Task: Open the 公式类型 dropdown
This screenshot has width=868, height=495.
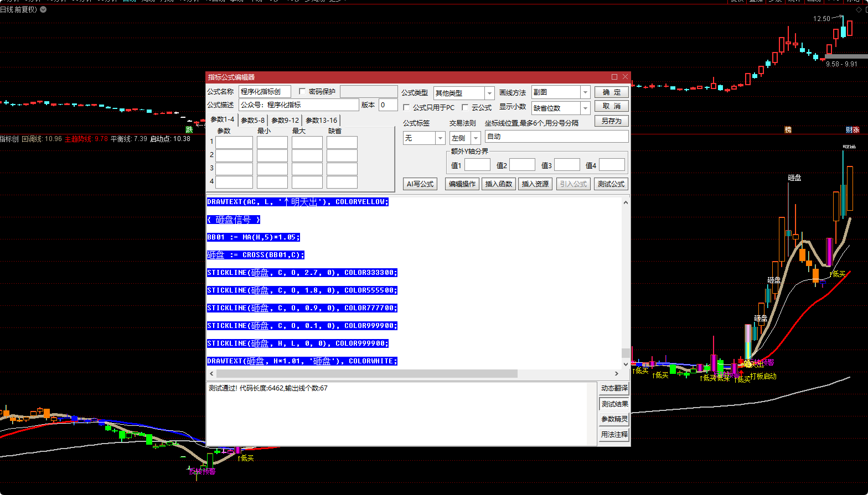Action: click(489, 93)
